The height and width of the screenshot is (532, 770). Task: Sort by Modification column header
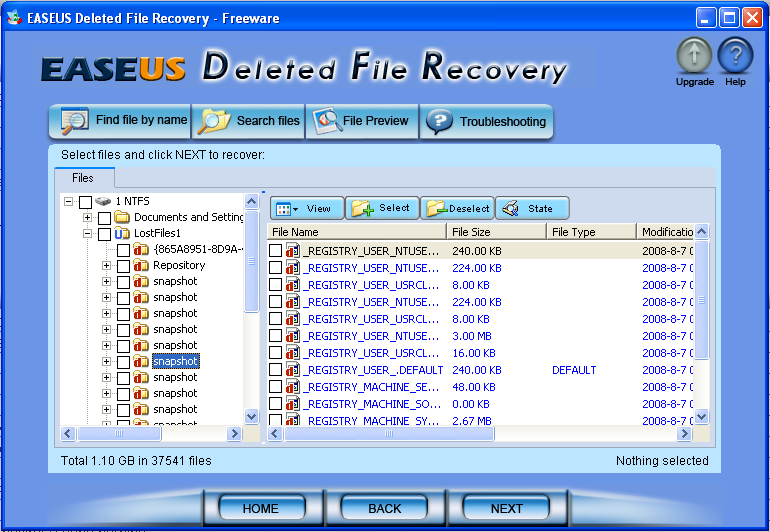[x=665, y=231]
